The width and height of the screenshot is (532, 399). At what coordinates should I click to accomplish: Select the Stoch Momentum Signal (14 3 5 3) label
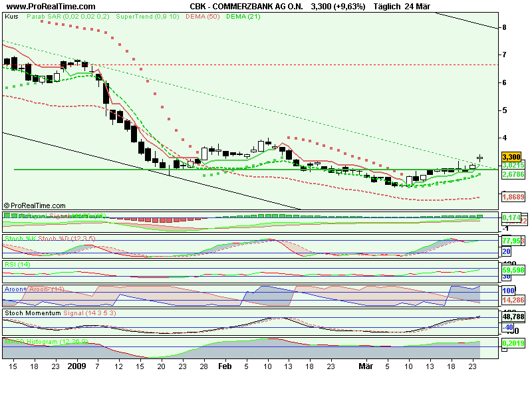pos(61,313)
